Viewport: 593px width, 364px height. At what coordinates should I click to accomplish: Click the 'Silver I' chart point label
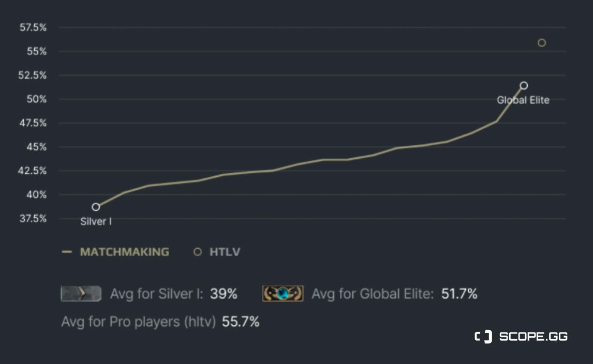96,221
